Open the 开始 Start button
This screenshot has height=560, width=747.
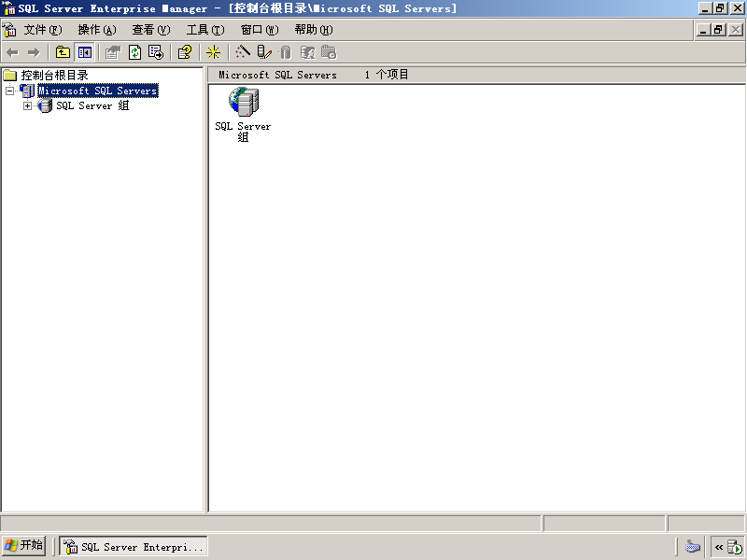[x=24, y=545]
